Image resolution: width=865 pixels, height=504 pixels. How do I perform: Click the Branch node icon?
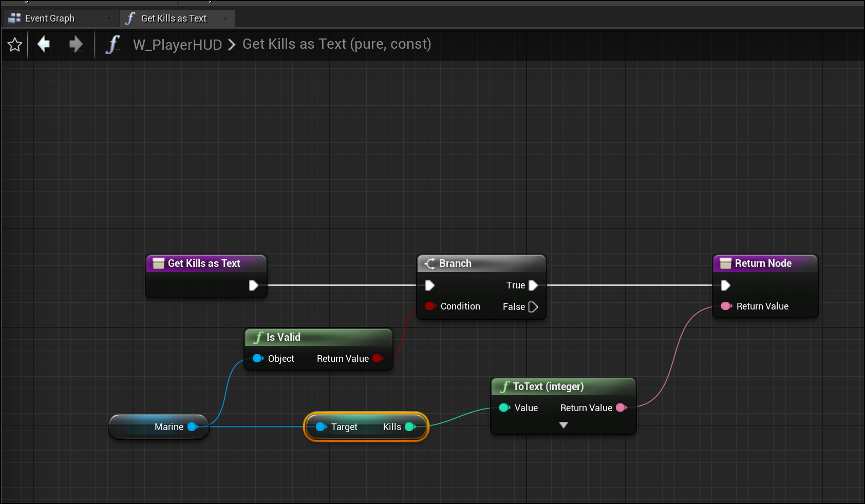pos(430,263)
